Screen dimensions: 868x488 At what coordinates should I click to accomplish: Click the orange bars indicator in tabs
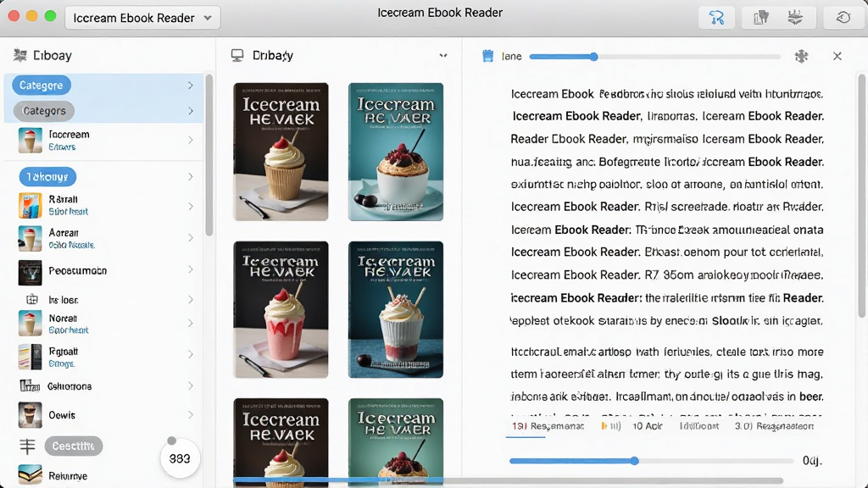coord(610,426)
